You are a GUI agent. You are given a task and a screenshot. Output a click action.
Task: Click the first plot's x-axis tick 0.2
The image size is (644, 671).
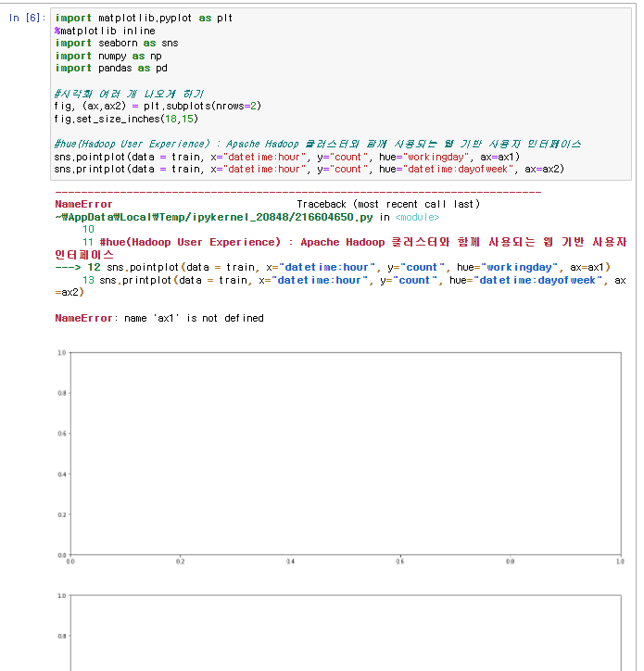coord(181,562)
